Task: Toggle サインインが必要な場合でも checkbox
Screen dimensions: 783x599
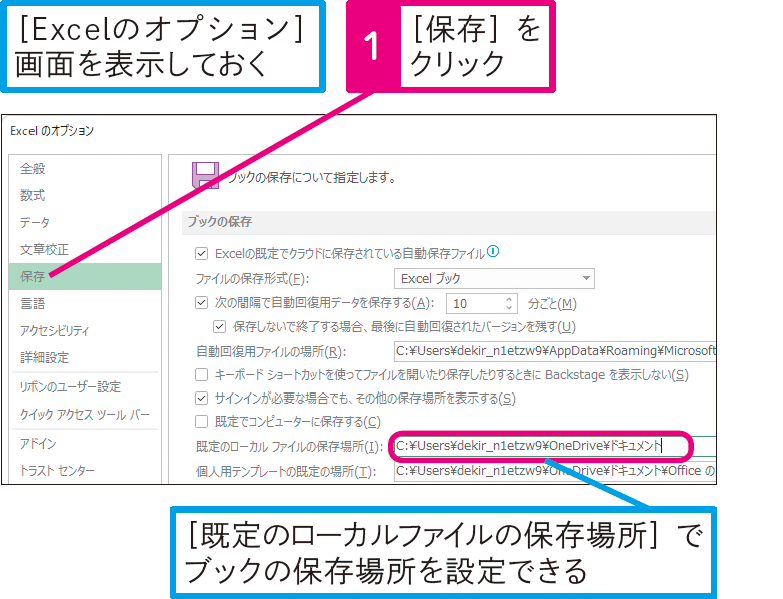Action: (201, 398)
